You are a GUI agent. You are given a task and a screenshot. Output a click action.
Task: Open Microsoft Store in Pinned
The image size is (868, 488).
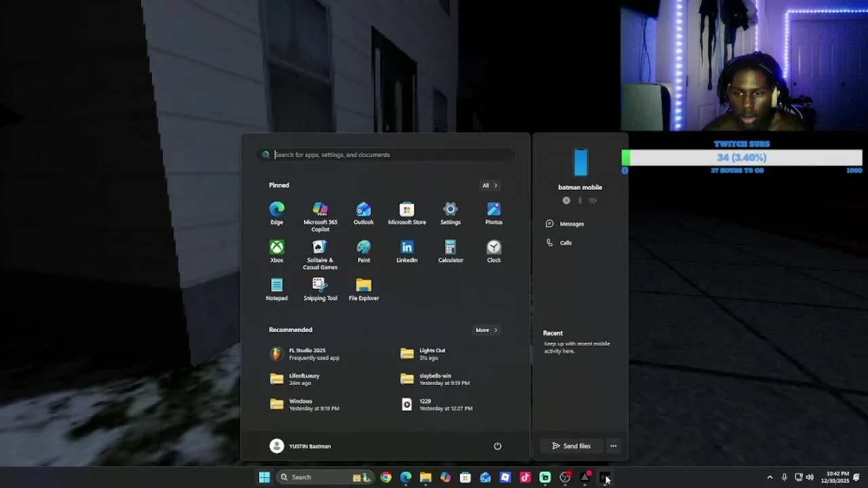pos(407,213)
